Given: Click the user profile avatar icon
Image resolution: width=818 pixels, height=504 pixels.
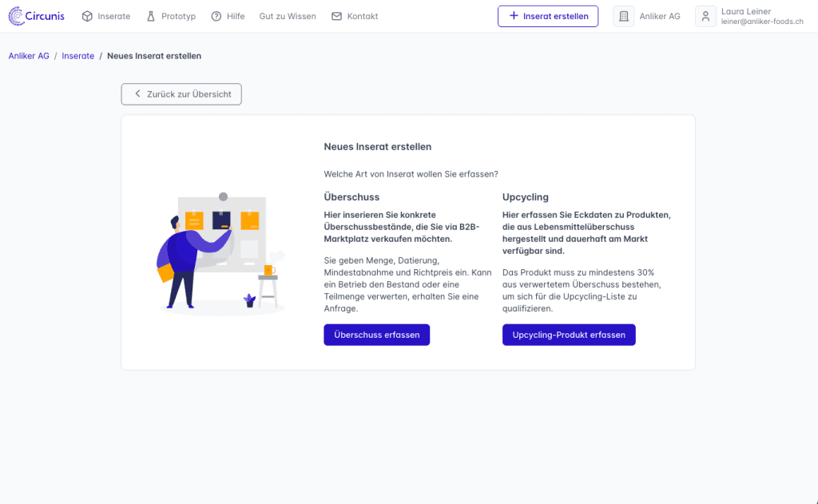Looking at the screenshot, I should click(x=705, y=16).
